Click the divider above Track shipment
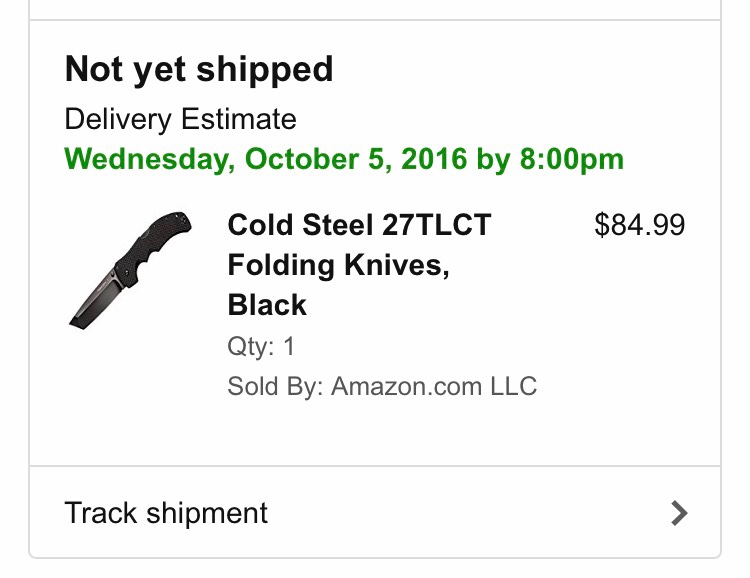Screen dimensions: 750x578 375,466
